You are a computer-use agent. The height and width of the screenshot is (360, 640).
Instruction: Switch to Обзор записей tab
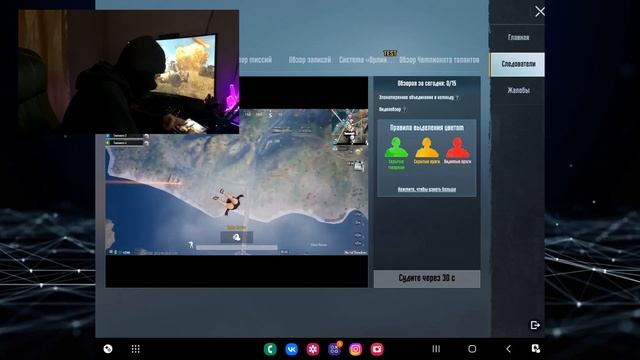click(310, 60)
